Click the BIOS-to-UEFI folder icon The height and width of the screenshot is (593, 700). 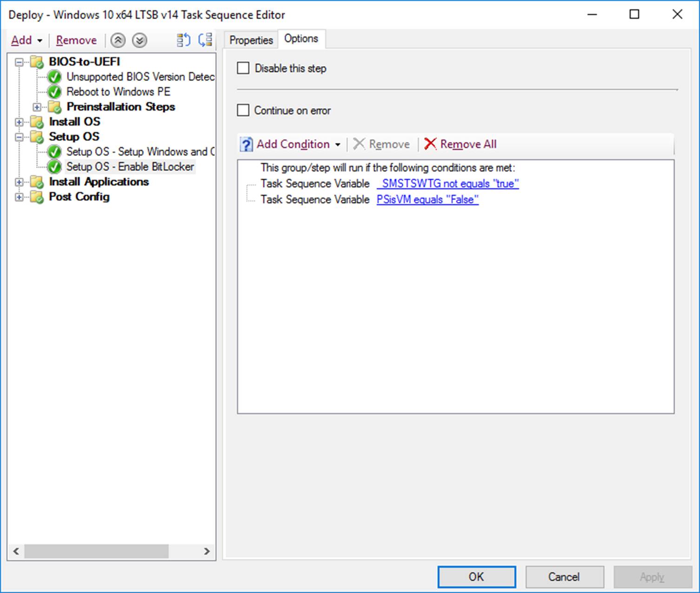(x=37, y=62)
